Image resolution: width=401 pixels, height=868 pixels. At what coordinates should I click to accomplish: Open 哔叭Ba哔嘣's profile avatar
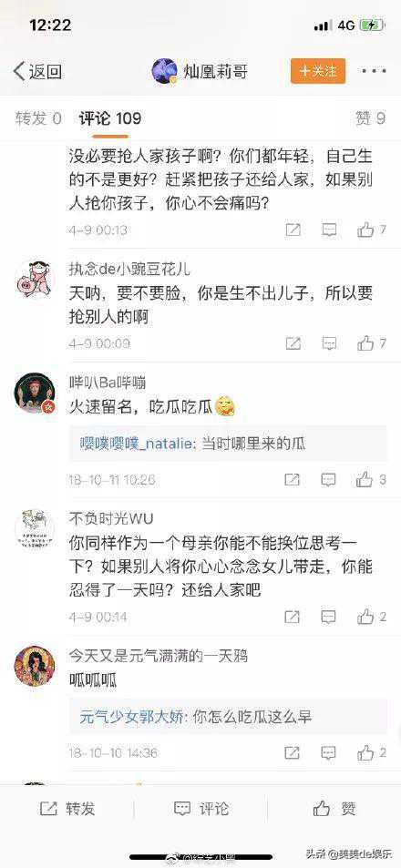tap(35, 393)
